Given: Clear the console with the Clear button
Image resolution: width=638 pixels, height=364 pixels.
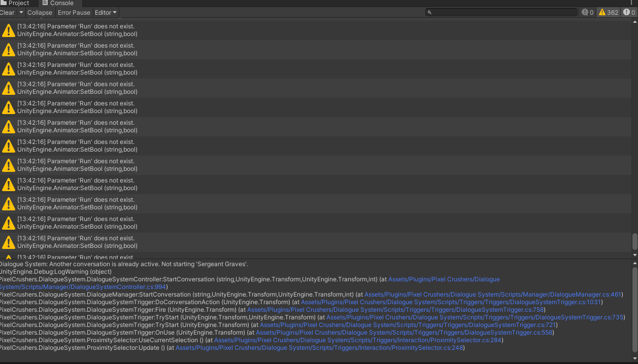Looking at the screenshot, I should click(7, 12).
